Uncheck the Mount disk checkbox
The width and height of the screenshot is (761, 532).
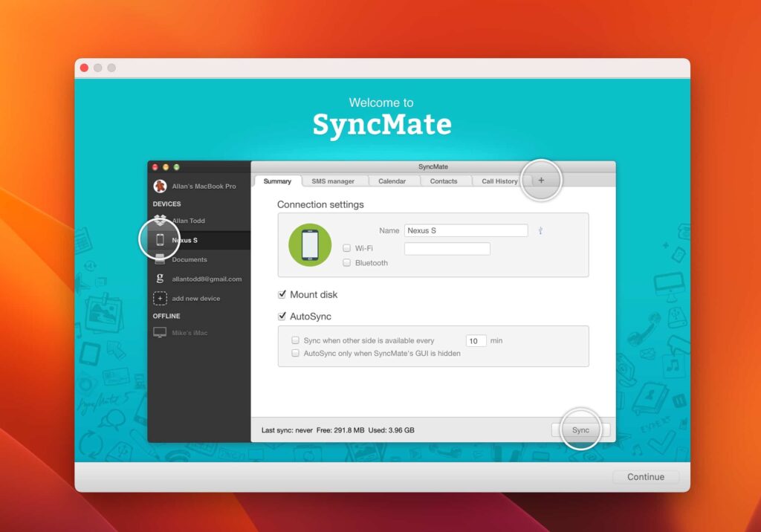tap(282, 294)
